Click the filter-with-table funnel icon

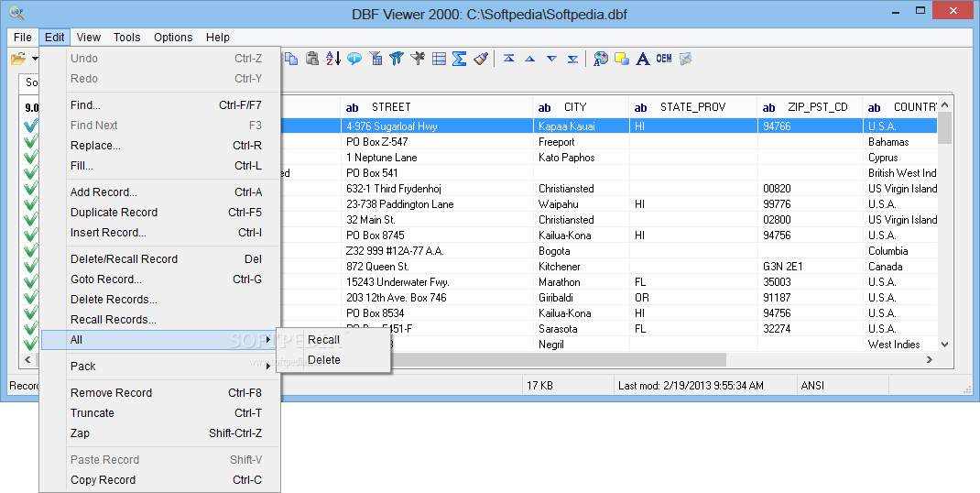[376, 58]
